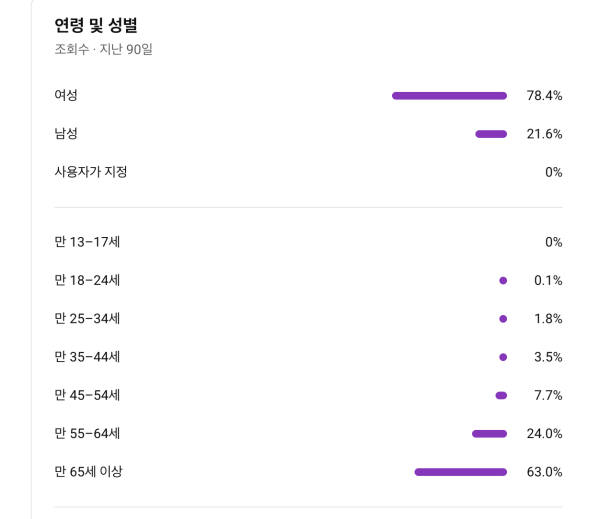600x519 pixels.
Task: Select the 만 65세 이상 bar
Action: click(461, 472)
